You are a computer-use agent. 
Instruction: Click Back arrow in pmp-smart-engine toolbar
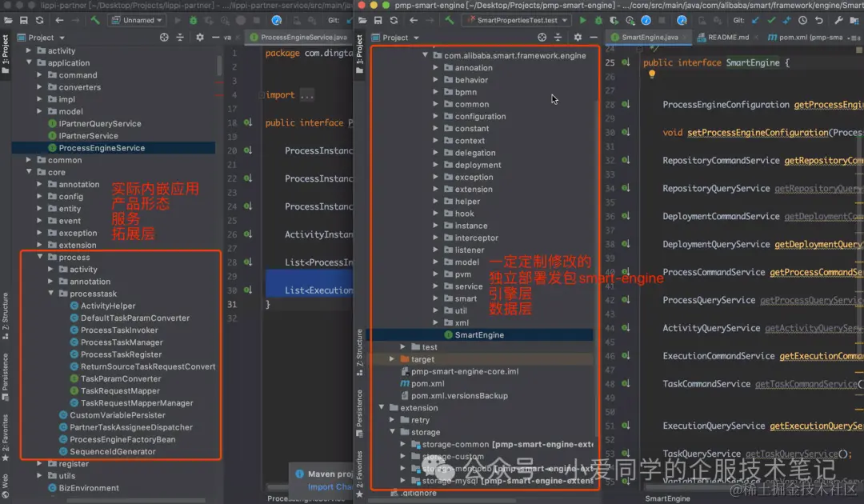click(414, 20)
